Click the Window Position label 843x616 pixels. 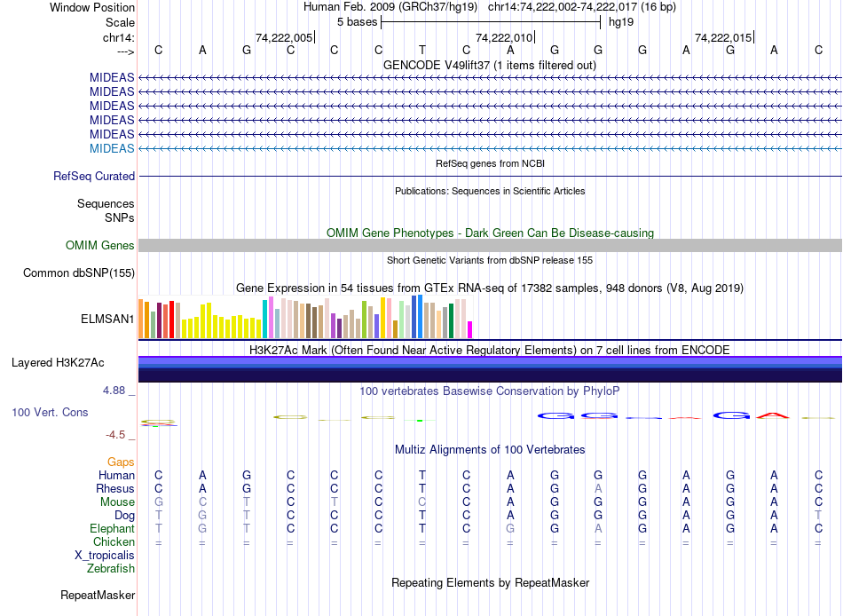click(92, 7)
